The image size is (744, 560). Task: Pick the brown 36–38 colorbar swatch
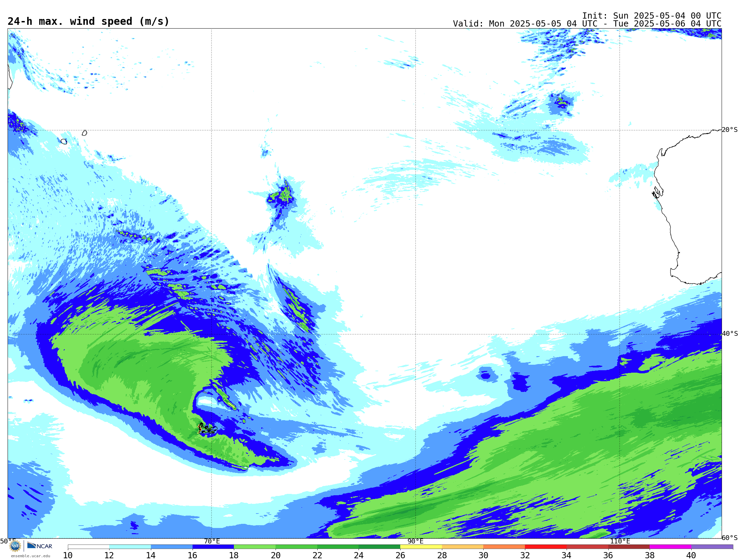pos(629,547)
